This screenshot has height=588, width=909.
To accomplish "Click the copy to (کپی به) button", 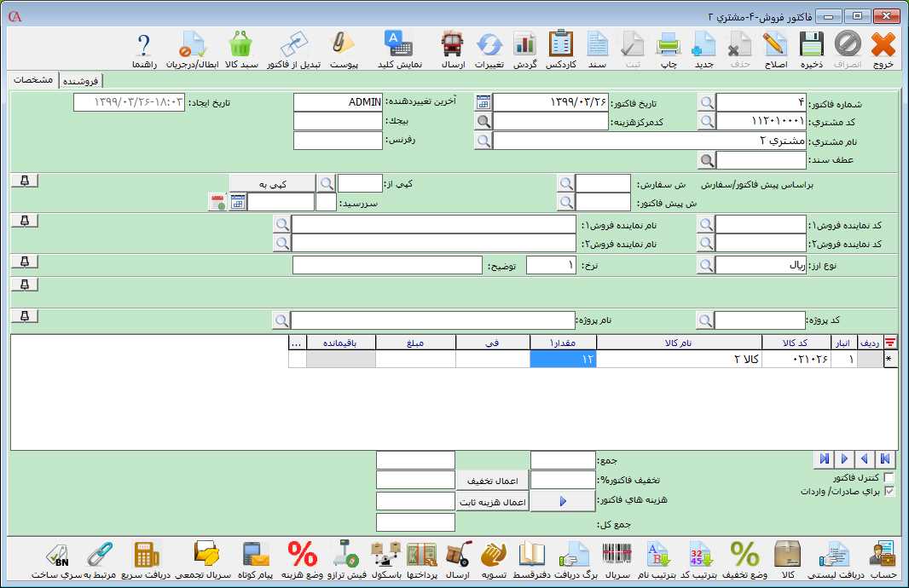I will [x=271, y=183].
